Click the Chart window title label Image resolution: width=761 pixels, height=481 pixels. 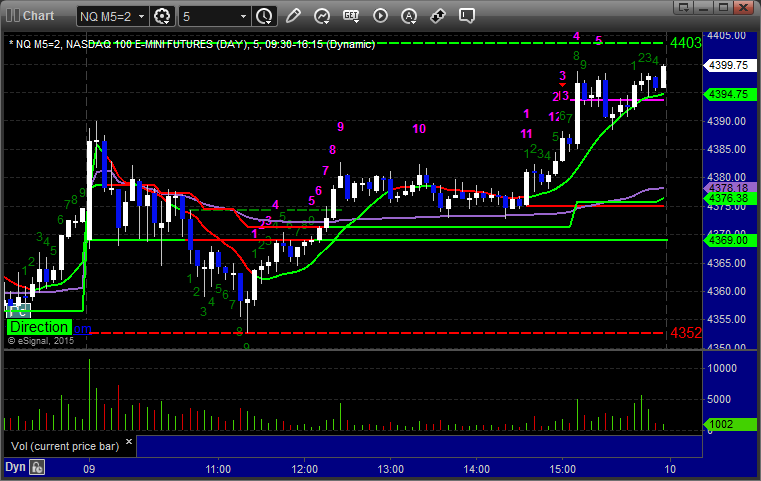tap(39, 16)
